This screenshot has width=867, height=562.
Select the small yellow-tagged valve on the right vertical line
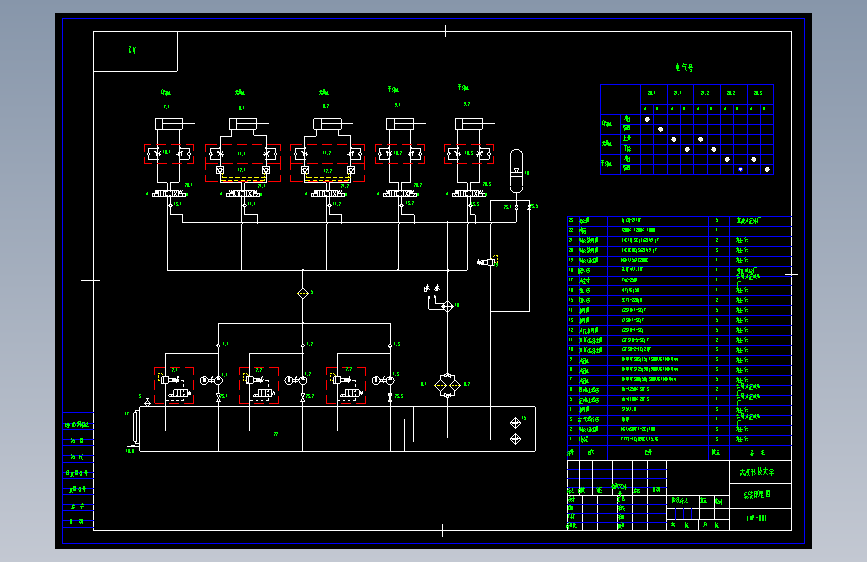[488, 262]
